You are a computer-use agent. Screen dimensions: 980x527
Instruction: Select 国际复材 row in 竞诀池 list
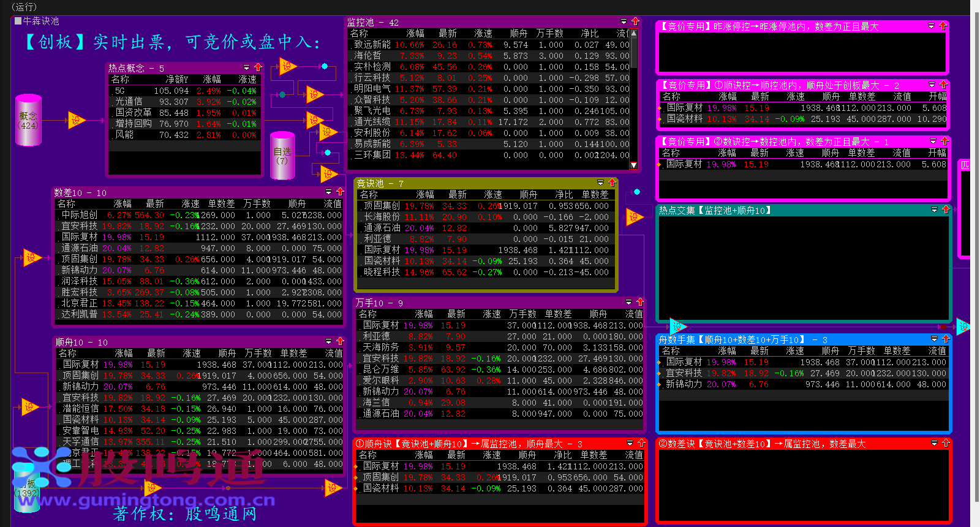click(382, 250)
